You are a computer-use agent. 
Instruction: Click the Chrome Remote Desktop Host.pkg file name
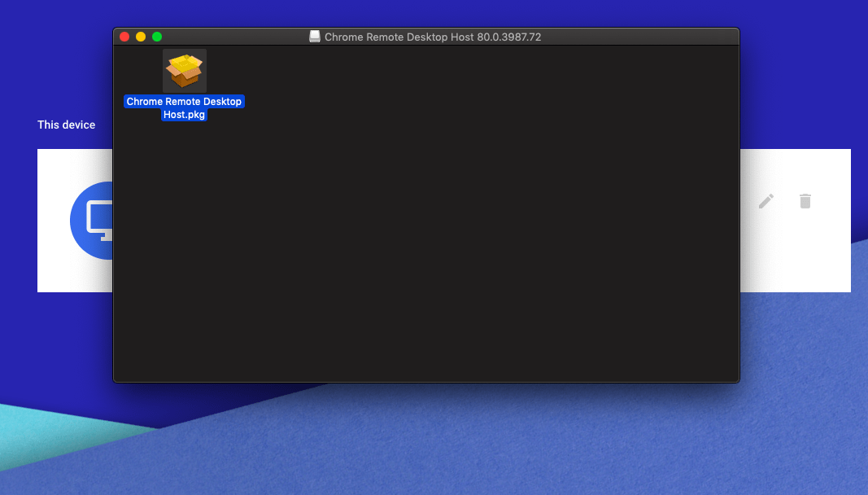(x=184, y=108)
